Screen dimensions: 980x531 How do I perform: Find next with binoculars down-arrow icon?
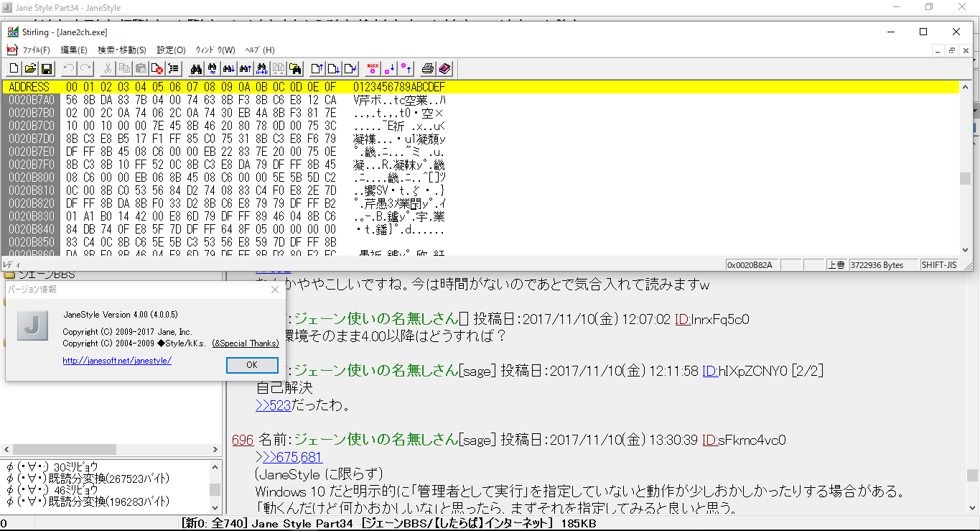tap(229, 68)
